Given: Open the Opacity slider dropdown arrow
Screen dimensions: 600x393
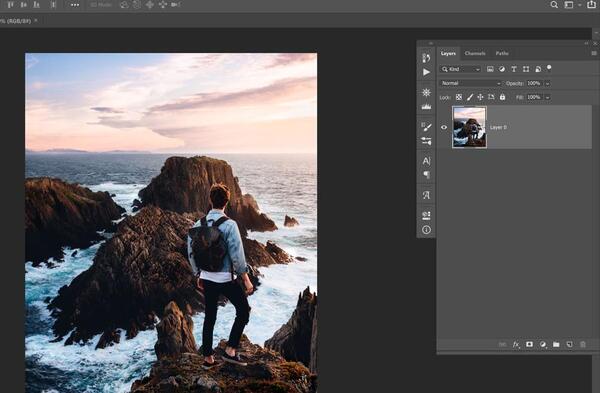Looking at the screenshot, I should click(x=548, y=83).
